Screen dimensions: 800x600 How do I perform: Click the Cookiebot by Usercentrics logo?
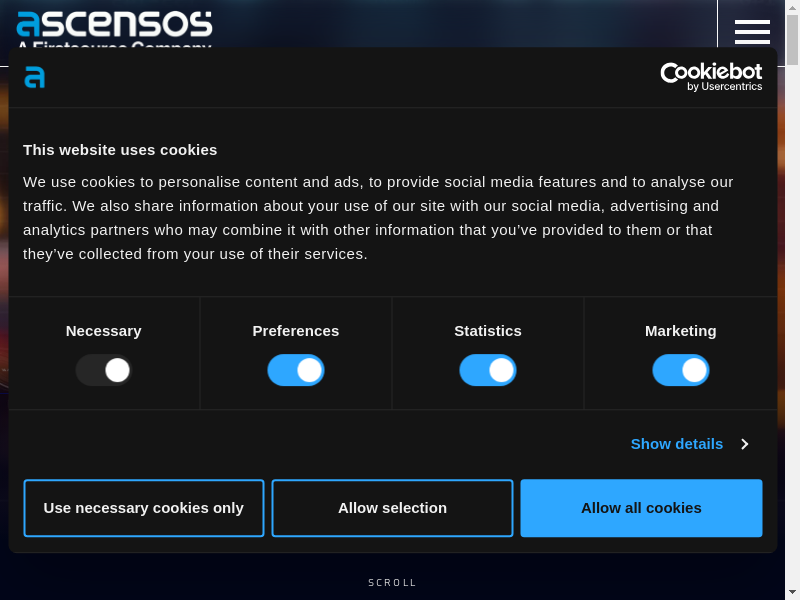pyautogui.click(x=711, y=77)
